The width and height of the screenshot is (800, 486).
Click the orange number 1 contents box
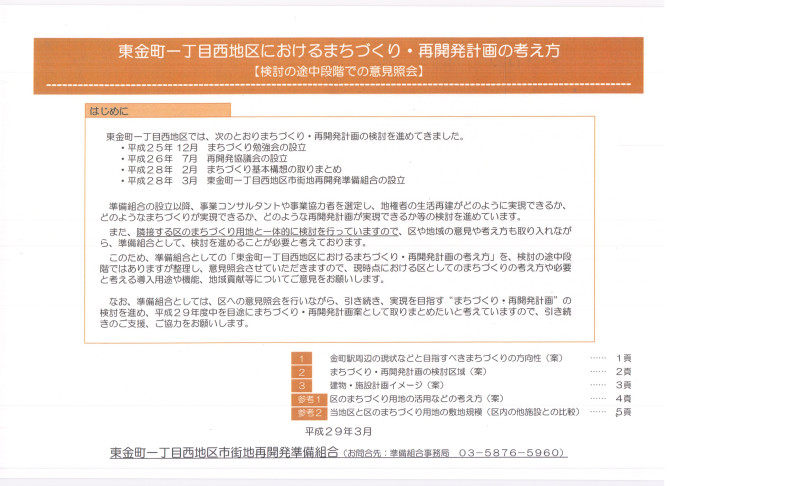(302, 359)
